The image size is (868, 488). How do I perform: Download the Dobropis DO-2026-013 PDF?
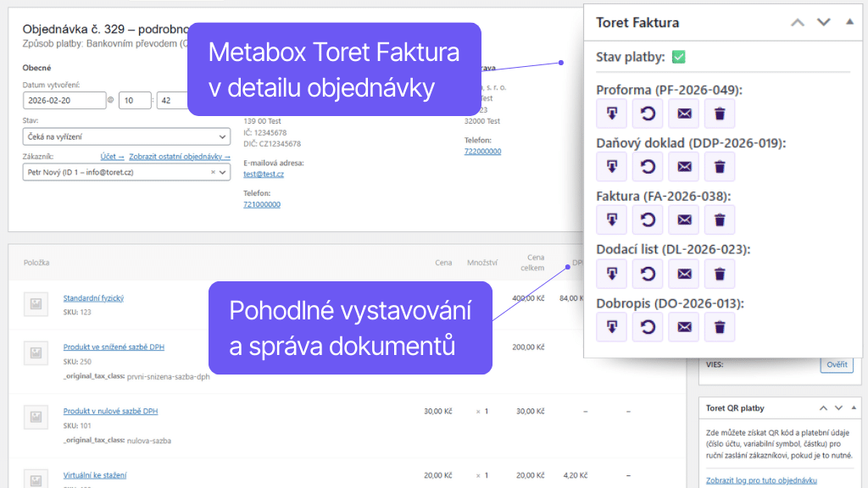coord(611,327)
